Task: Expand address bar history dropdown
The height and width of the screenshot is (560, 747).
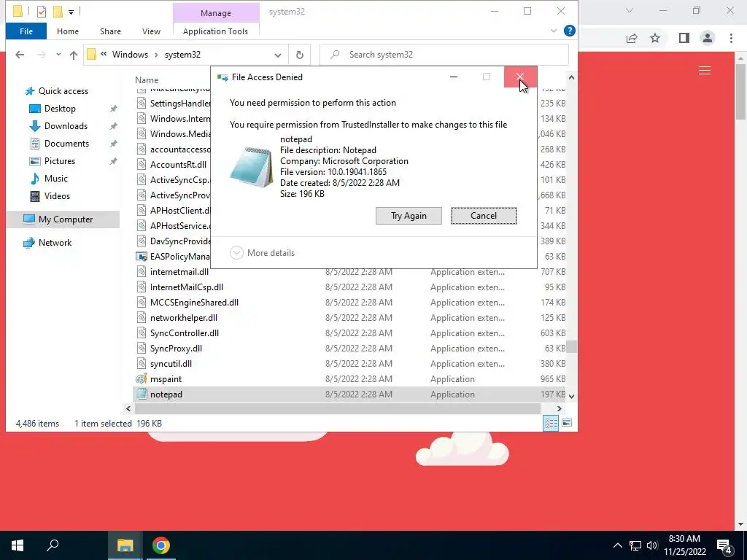Action: pos(278,55)
